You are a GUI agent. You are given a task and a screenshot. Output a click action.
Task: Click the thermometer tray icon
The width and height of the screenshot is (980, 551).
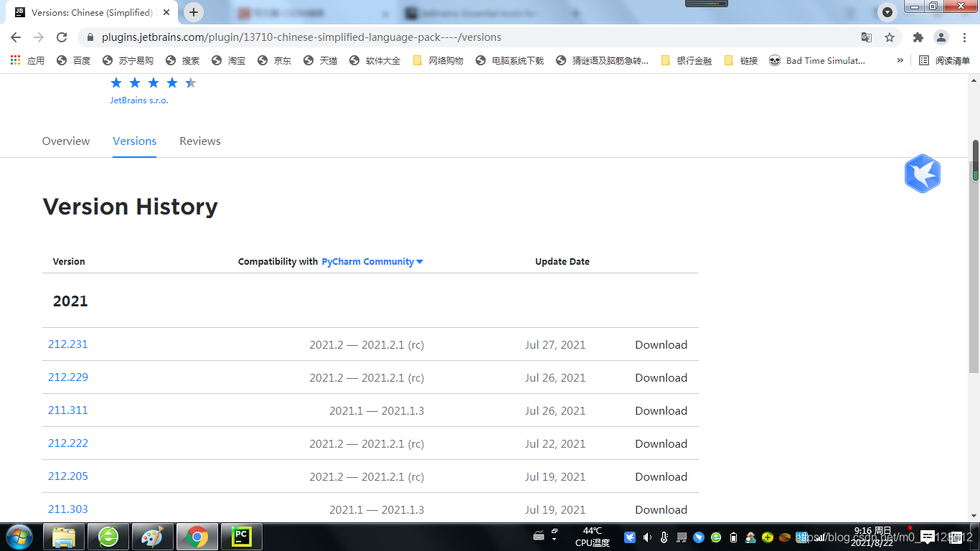[664, 537]
